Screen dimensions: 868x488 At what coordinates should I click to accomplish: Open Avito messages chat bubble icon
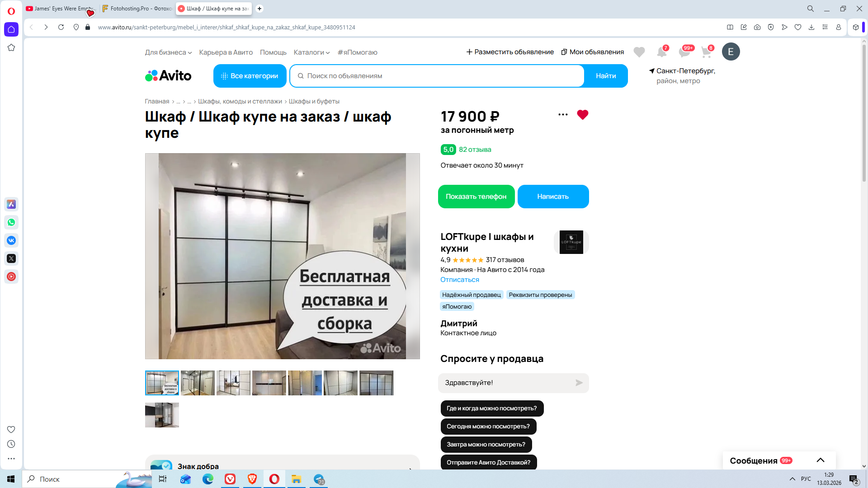pos(684,52)
